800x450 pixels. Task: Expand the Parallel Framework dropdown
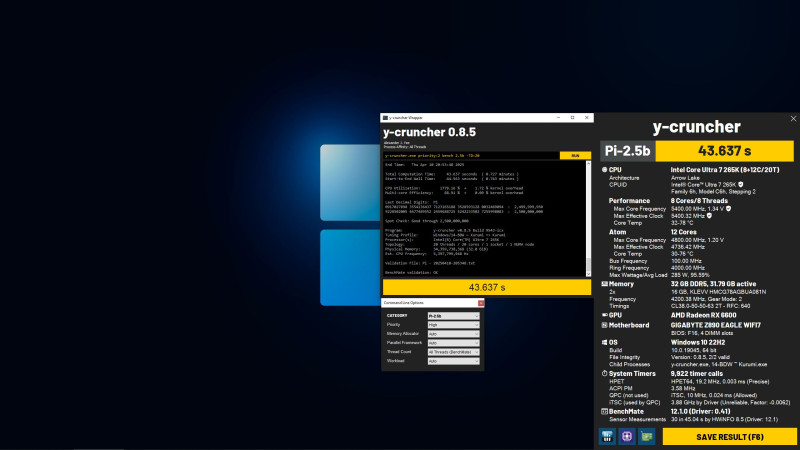(454, 343)
